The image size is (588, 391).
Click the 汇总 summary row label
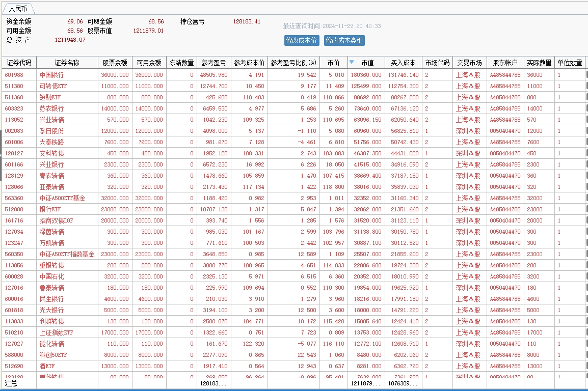click(11, 383)
